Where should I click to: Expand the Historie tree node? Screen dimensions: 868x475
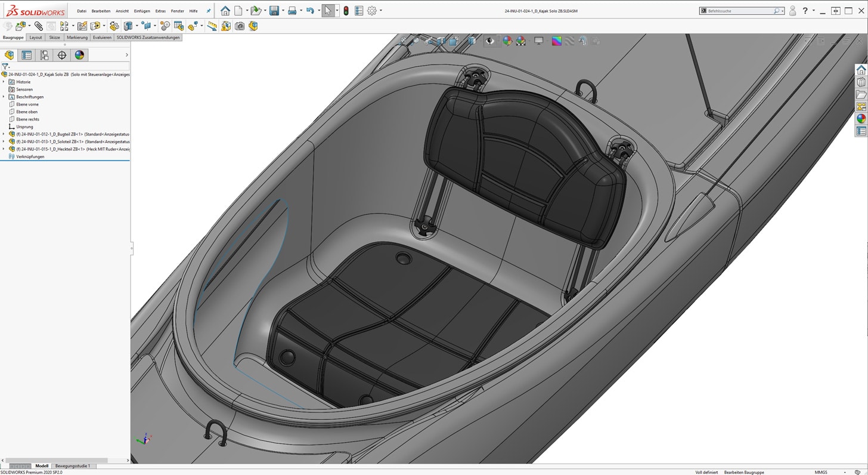4,82
